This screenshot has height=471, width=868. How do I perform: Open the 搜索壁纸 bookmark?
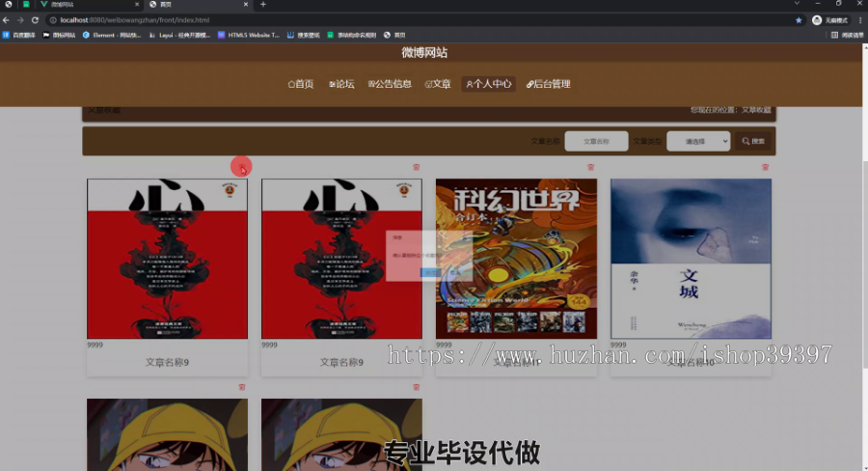[x=304, y=35]
